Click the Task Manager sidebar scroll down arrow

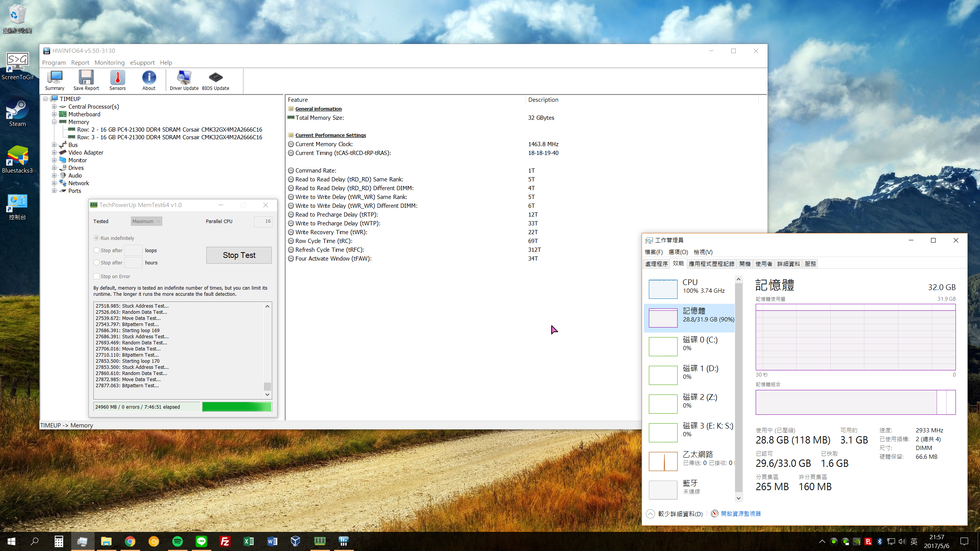[738, 498]
